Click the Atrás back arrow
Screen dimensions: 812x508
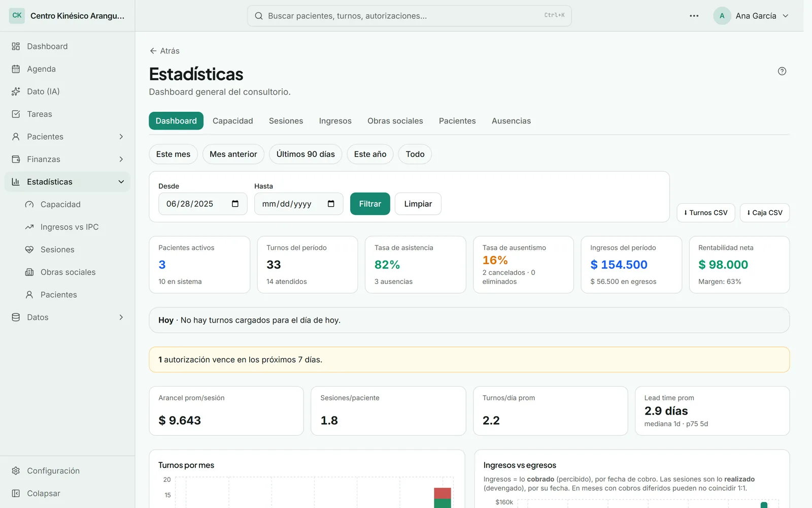coord(153,51)
